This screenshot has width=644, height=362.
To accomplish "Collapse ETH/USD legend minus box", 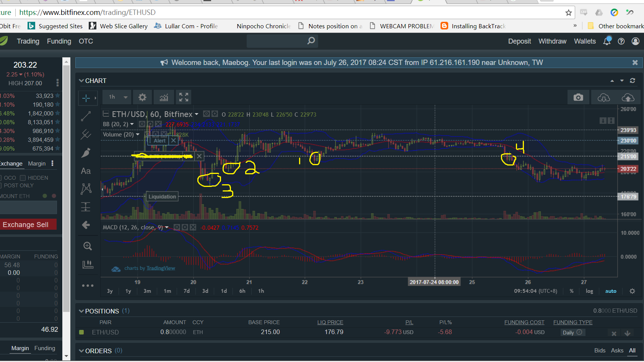I will pyautogui.click(x=106, y=114).
